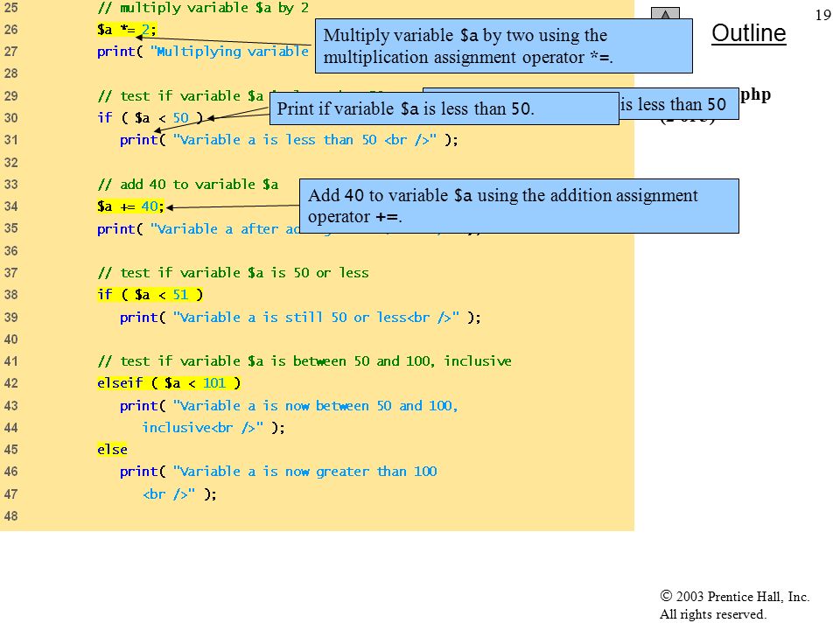Click the callout about multiplication assignment operator *=
The width and height of the screenshot is (840, 630).
coord(504,46)
